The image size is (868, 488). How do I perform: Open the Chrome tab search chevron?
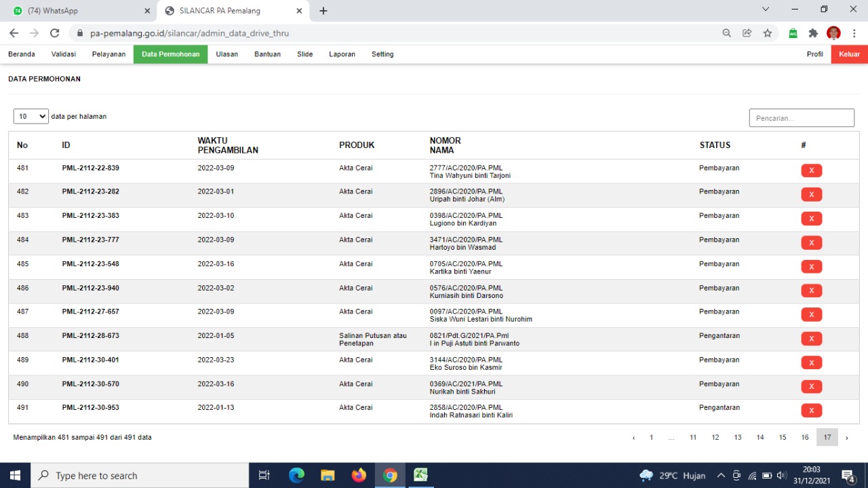766,10
